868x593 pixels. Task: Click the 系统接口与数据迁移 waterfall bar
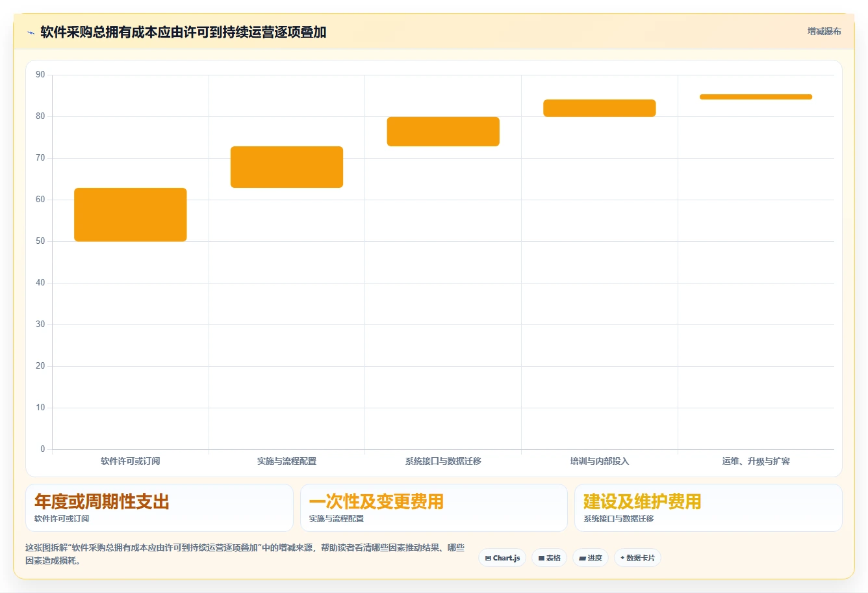click(443, 131)
